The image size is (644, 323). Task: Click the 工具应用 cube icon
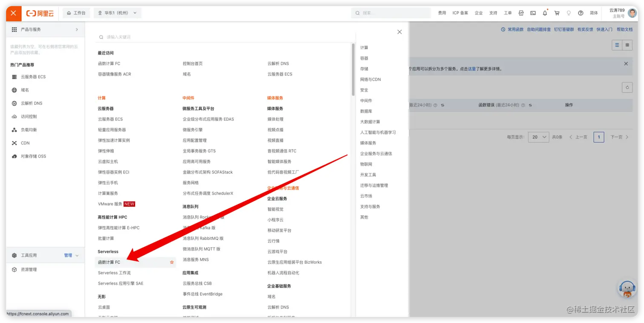[14, 255]
